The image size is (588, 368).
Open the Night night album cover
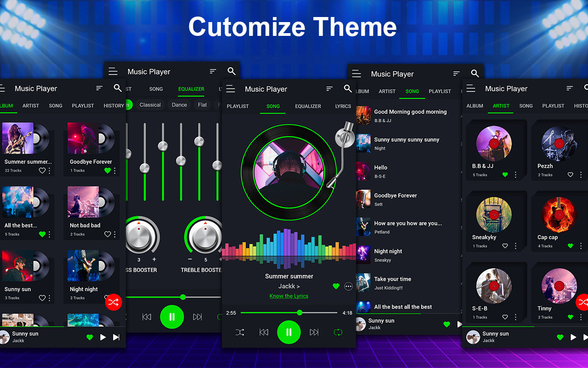[x=83, y=266]
